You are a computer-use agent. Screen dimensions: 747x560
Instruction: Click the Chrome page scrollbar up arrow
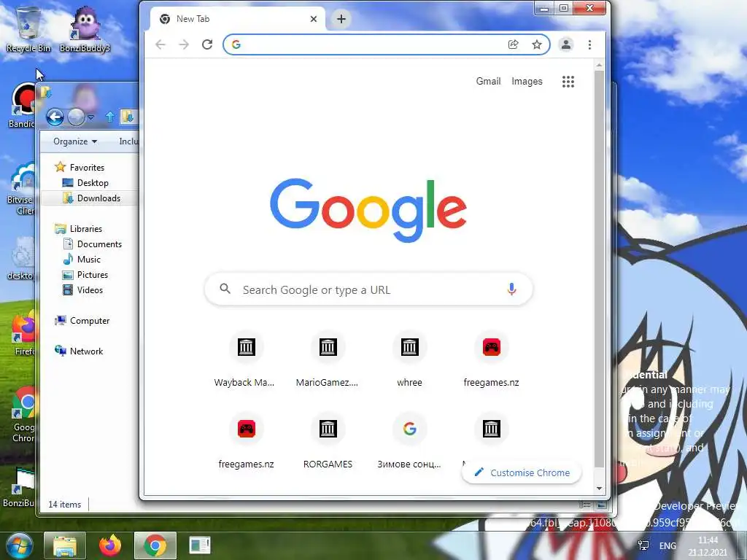(599, 65)
